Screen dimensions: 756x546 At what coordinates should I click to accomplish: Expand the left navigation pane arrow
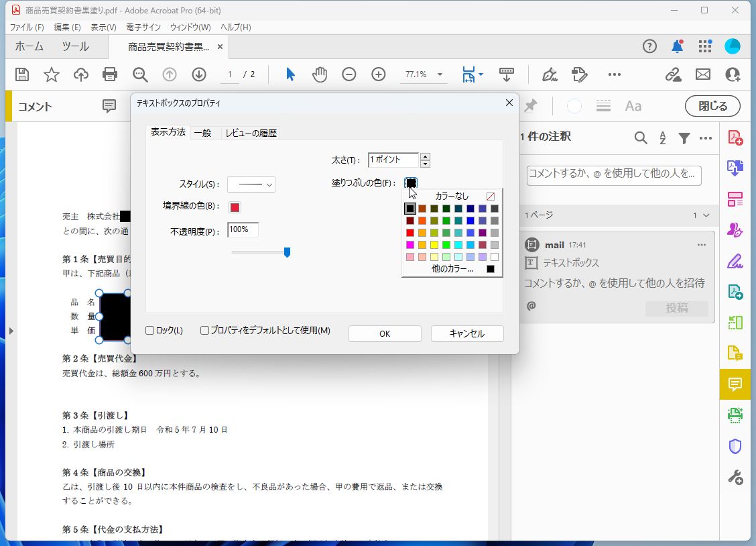(x=11, y=331)
